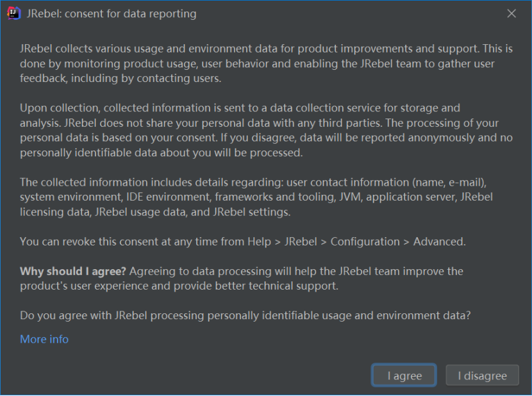Screen dimensions: 532x396
Task: Click the sentence starting 'Upon collection, collected information'
Action: point(240,108)
